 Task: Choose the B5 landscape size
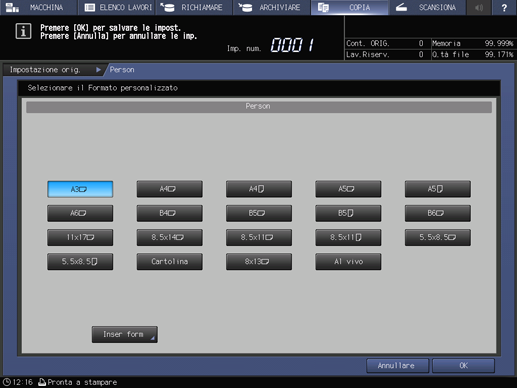coord(259,213)
